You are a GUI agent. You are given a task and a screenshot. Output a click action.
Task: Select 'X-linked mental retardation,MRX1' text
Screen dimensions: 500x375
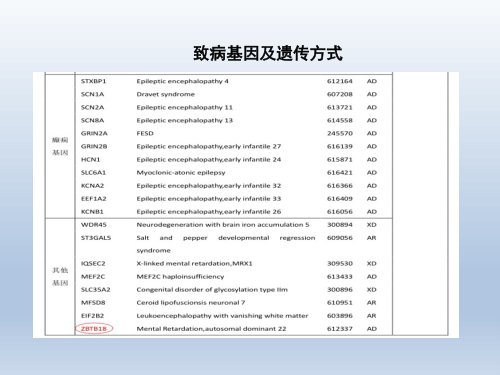(194, 263)
